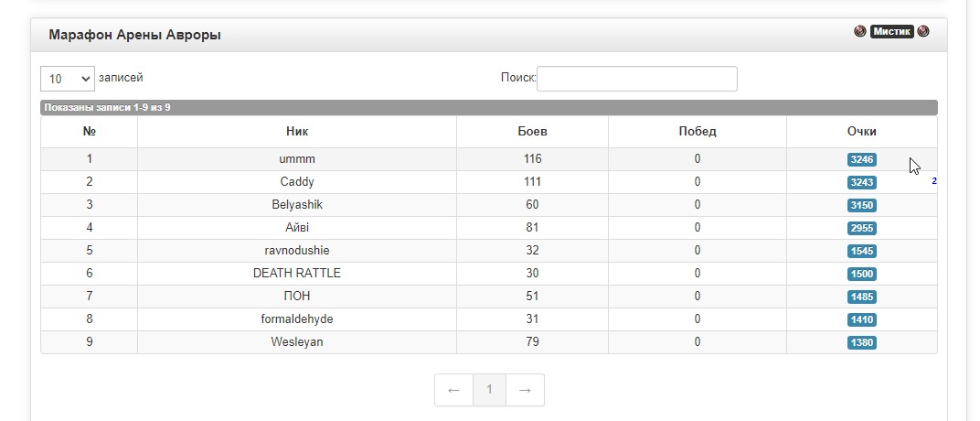Sort table by the № column header
Viewport: 980px width, 421px height.
click(x=90, y=132)
